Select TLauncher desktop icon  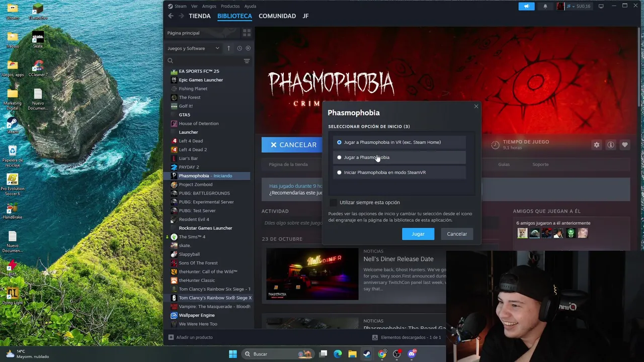coord(38,12)
